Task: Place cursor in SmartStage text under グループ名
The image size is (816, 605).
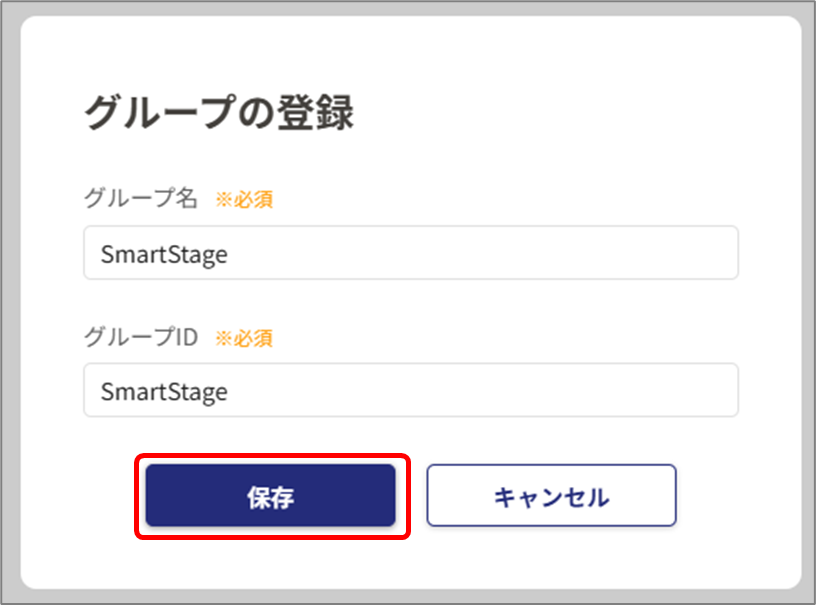Action: point(164,255)
